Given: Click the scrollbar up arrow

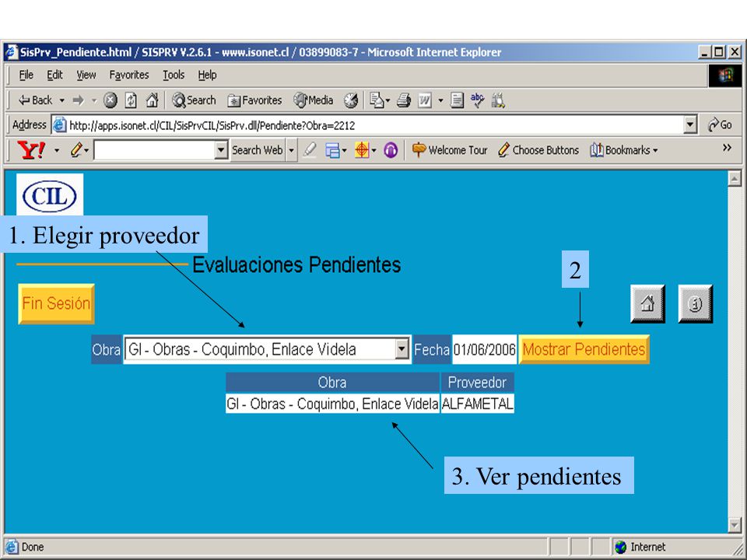Looking at the screenshot, I should coord(735,179).
